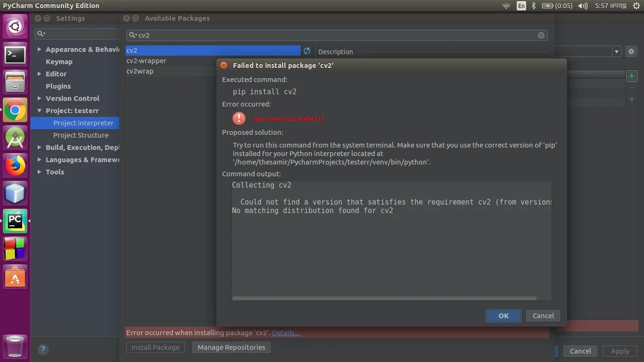The height and width of the screenshot is (362, 644).
Task: Clear the cv2 search field
Action: tap(541, 35)
